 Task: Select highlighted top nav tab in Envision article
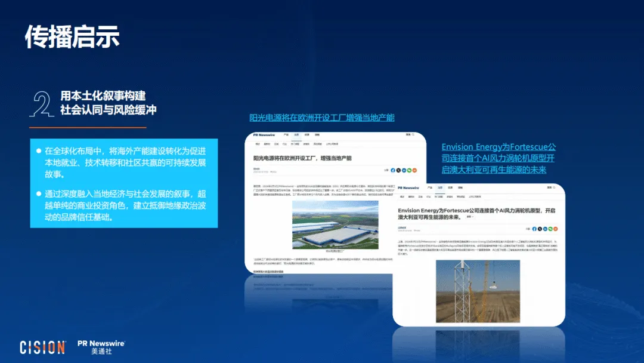pyautogui.click(x=440, y=188)
